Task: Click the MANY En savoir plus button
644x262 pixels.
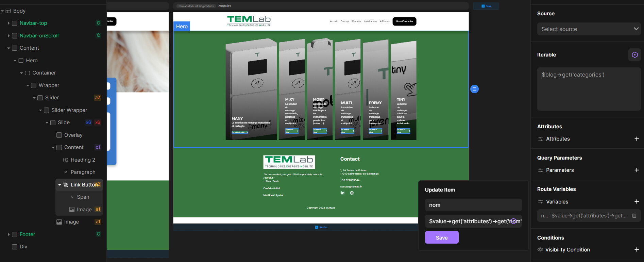Action: pyautogui.click(x=240, y=132)
